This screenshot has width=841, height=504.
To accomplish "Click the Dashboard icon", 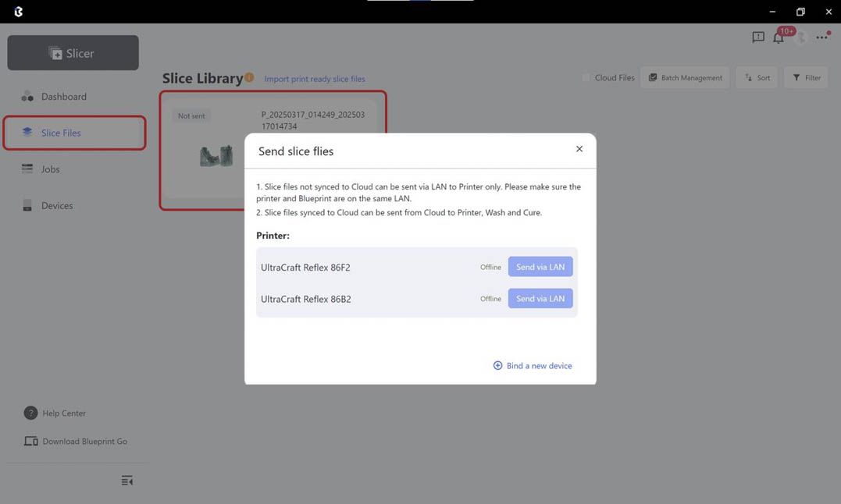I will pyautogui.click(x=27, y=97).
